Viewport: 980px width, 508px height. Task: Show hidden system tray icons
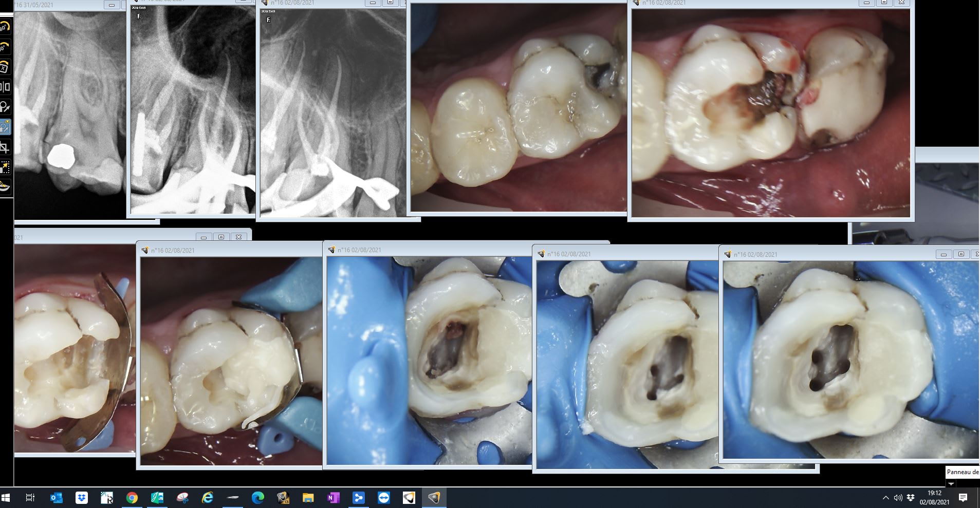pos(885,498)
